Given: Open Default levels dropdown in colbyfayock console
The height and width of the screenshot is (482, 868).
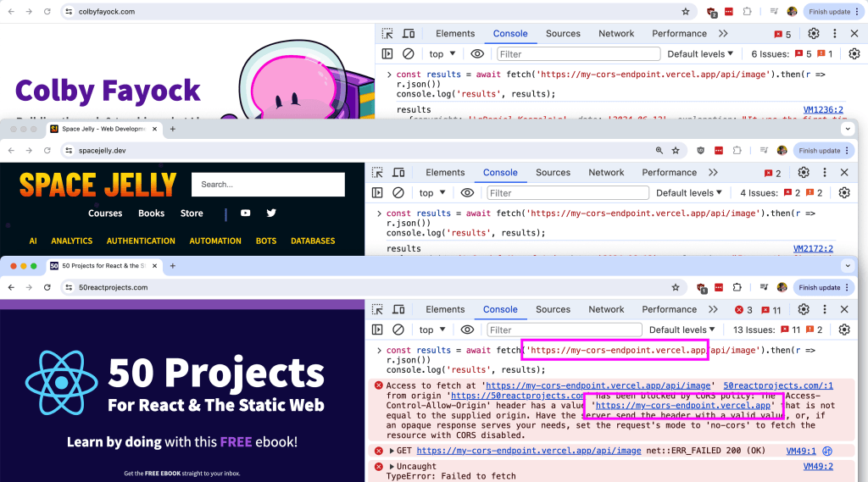Looking at the screenshot, I should coord(700,54).
